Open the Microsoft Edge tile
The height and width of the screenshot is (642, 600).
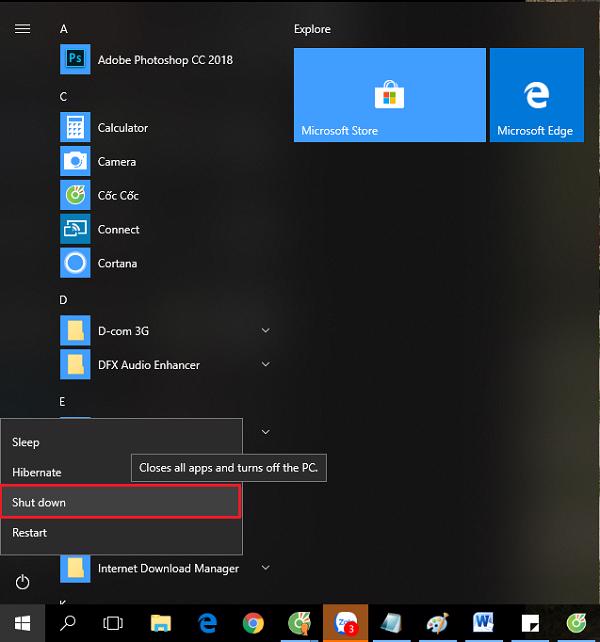(x=535, y=95)
